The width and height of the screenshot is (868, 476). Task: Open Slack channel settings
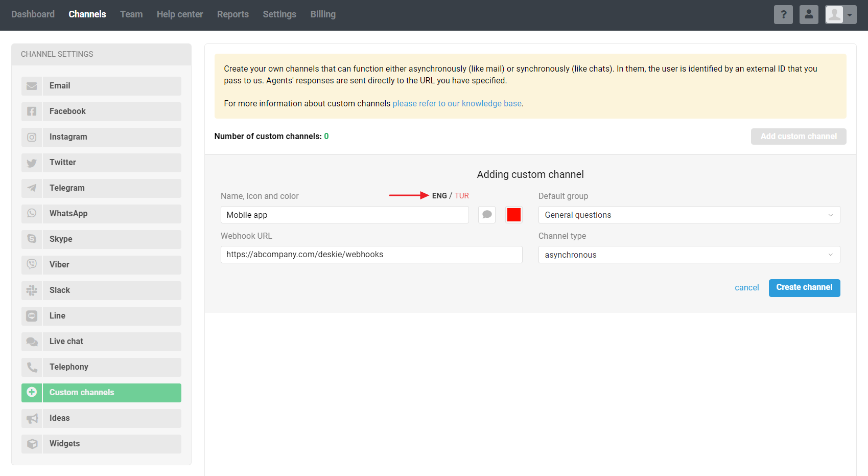coord(101,290)
